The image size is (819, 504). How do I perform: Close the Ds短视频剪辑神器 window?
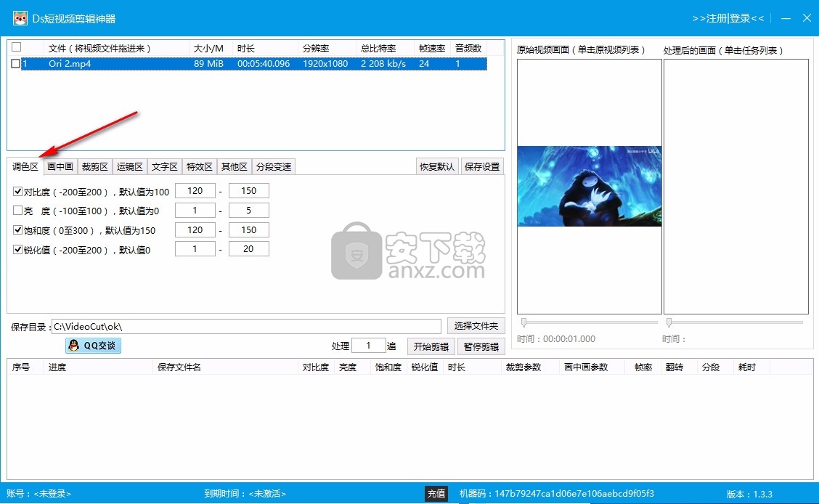tap(807, 18)
